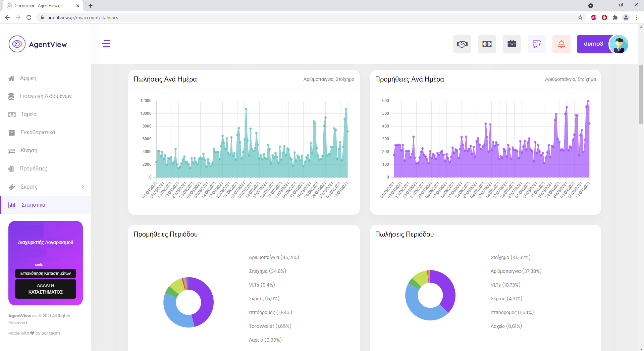Expand the Σκρατς sidebar submenu
Screen dimensions: 644x351
pos(83,187)
